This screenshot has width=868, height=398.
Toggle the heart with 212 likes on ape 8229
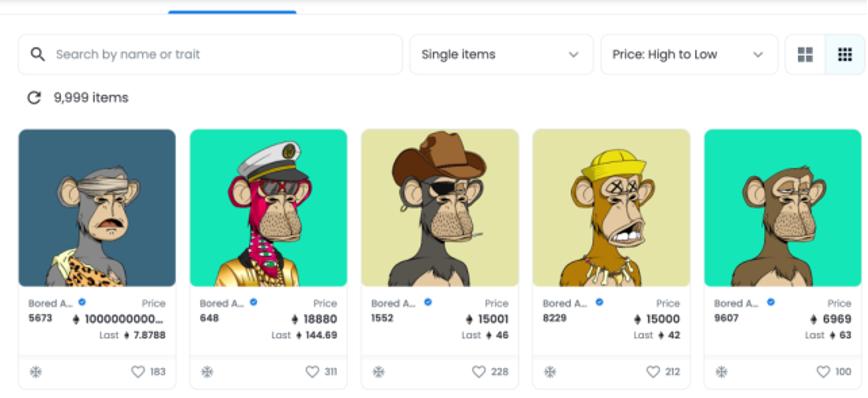(654, 372)
